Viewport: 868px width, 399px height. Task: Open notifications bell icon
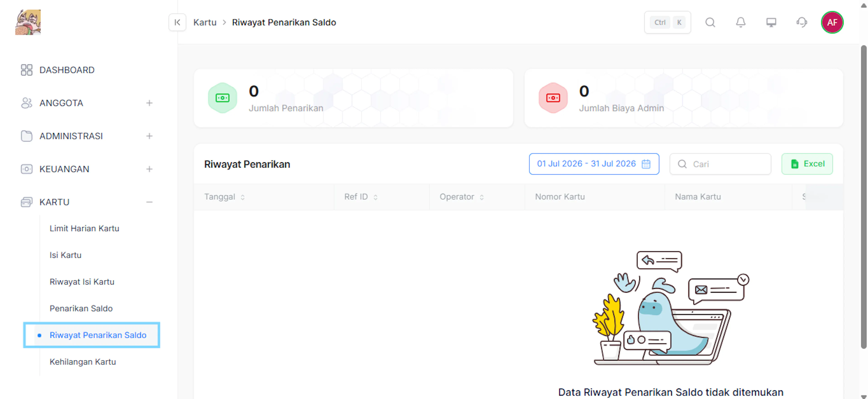(740, 22)
